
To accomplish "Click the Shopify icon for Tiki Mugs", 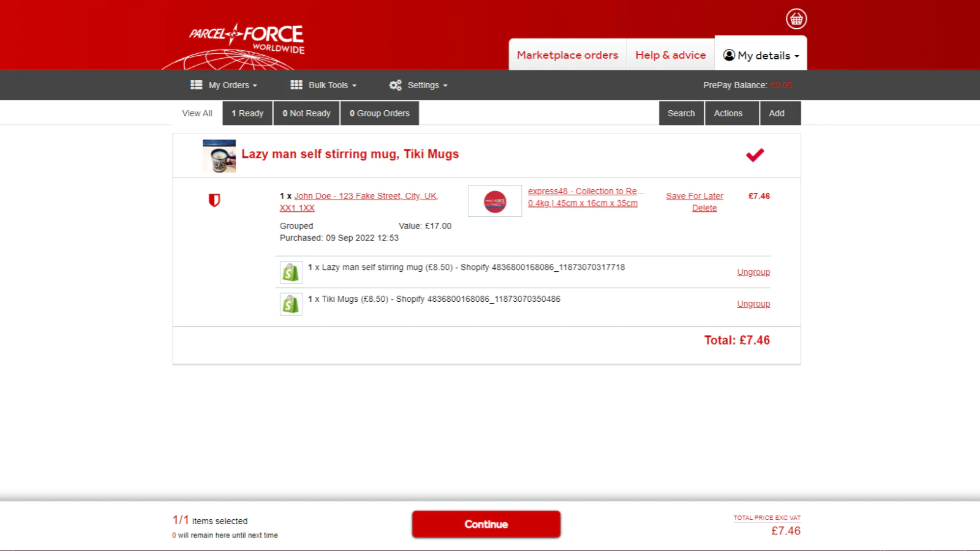I will click(x=291, y=304).
